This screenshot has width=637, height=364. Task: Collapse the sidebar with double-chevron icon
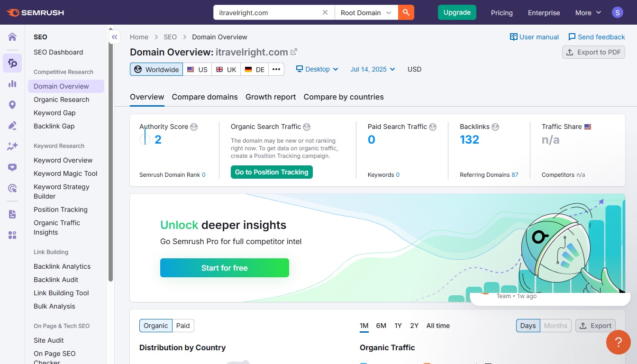pyautogui.click(x=114, y=37)
